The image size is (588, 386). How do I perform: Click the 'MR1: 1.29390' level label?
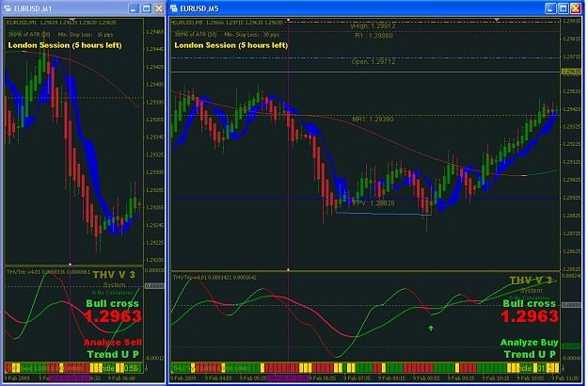(373, 120)
